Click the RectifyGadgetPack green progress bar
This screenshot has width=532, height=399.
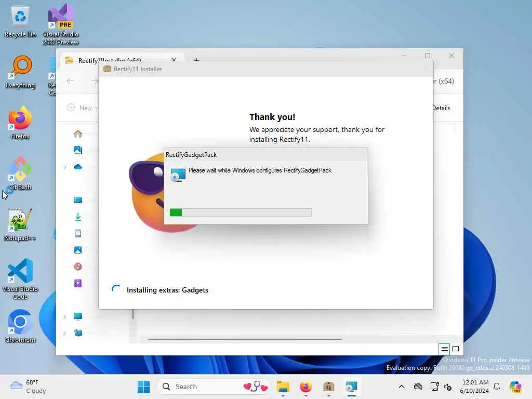pos(241,212)
